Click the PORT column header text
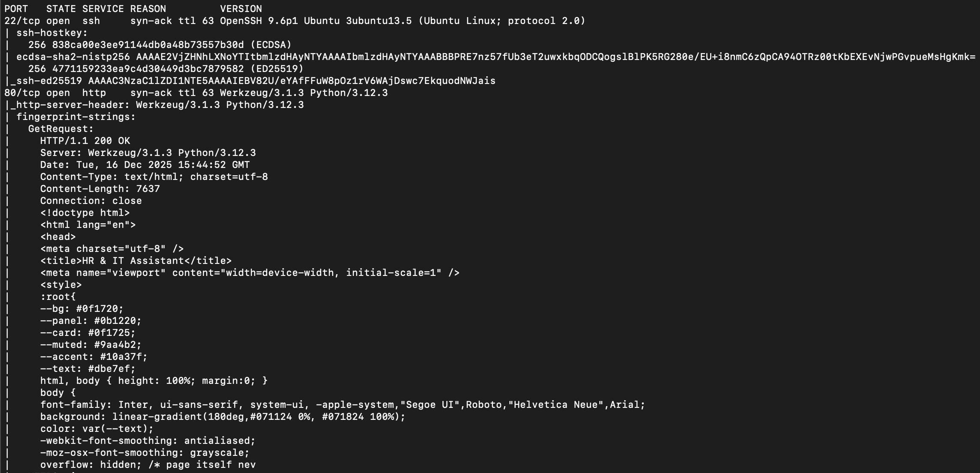This screenshot has width=980, height=473. point(16,9)
